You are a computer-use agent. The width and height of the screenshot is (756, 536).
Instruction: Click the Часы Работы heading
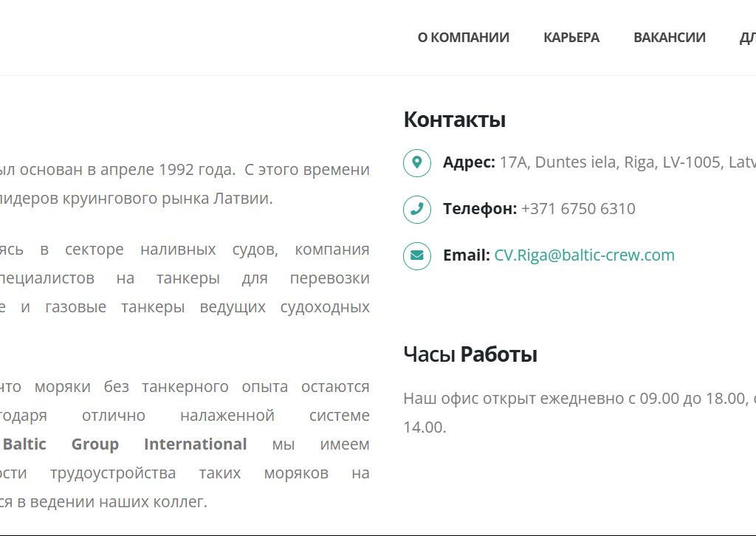click(470, 354)
